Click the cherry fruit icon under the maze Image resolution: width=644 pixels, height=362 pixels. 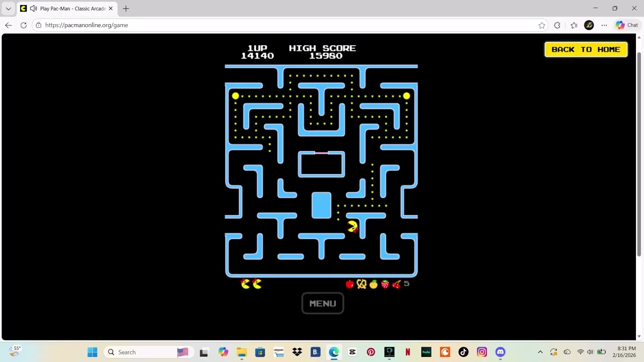click(396, 284)
